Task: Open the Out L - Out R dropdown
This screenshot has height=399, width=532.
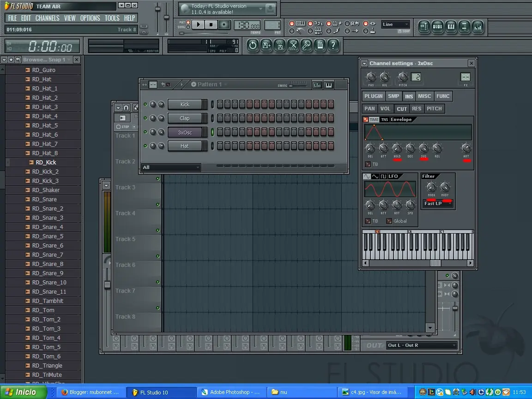Action: pos(422,345)
